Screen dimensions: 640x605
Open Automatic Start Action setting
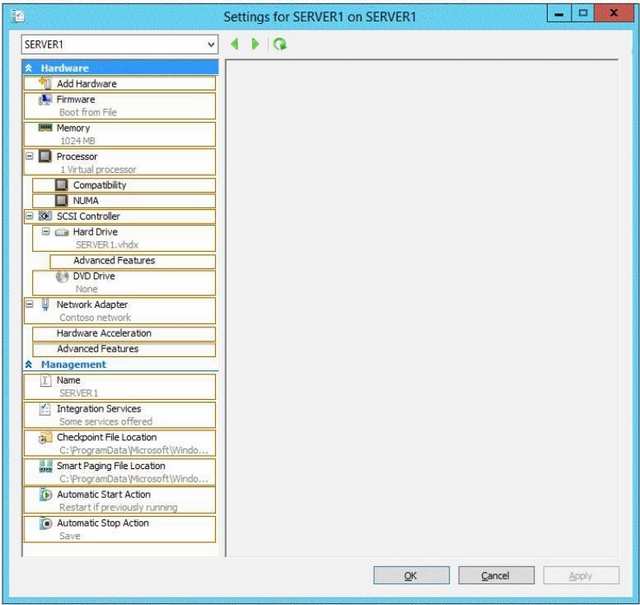tap(120, 500)
